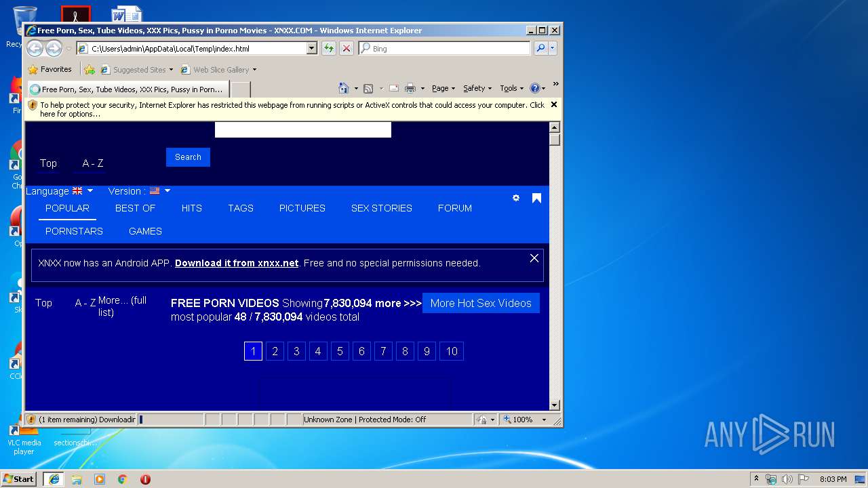
Task: Click the Bing search magnifier icon
Action: [x=540, y=48]
